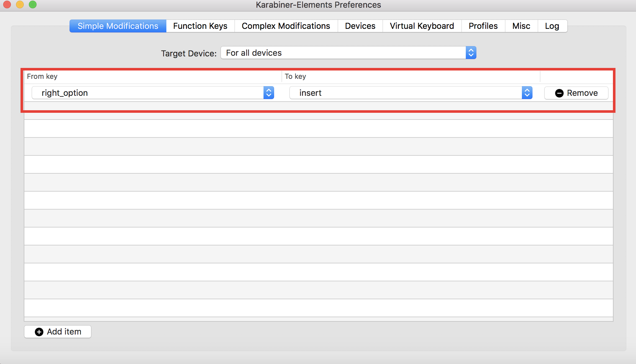Switch to the Profiles tab
The height and width of the screenshot is (364, 636).
click(x=483, y=26)
